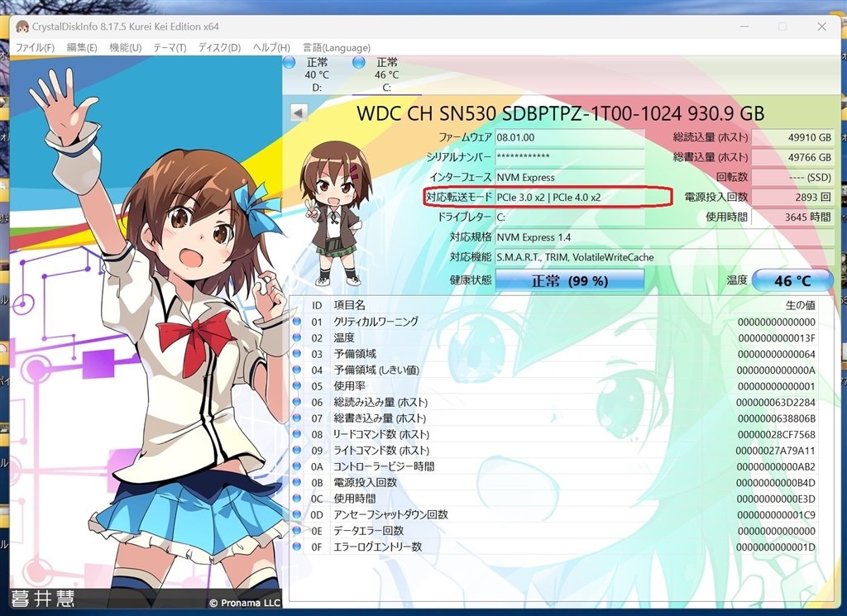Click the status dot for 総読み込み量 (ホスト) row
The height and width of the screenshot is (616, 847).
tap(297, 402)
